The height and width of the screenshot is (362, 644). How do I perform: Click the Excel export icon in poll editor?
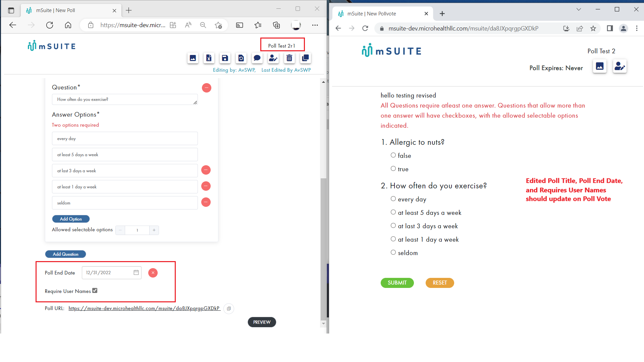pyautogui.click(x=209, y=58)
